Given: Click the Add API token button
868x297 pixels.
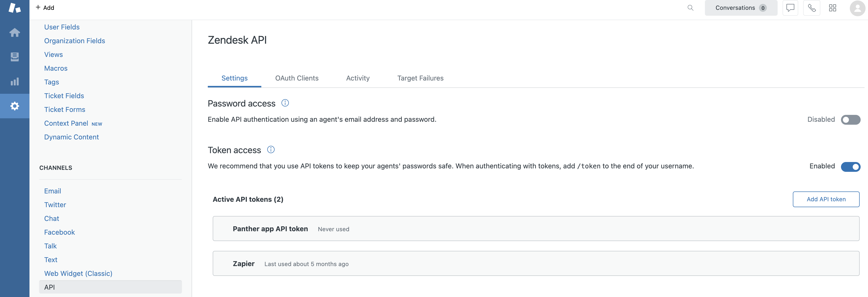Looking at the screenshot, I should click(826, 199).
